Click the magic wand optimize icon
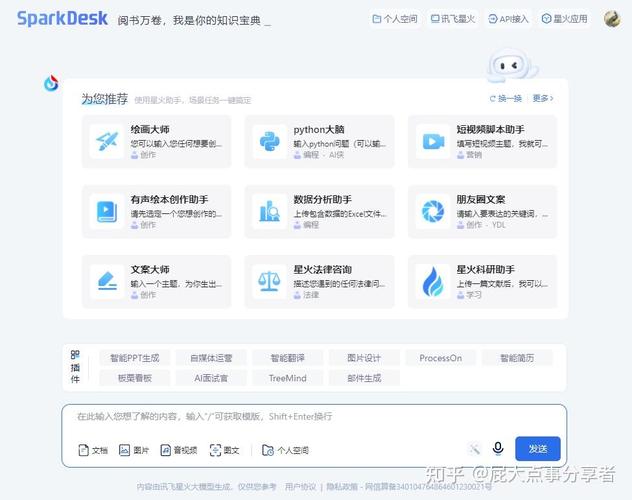Viewport: 632px width, 500px height. point(474,448)
